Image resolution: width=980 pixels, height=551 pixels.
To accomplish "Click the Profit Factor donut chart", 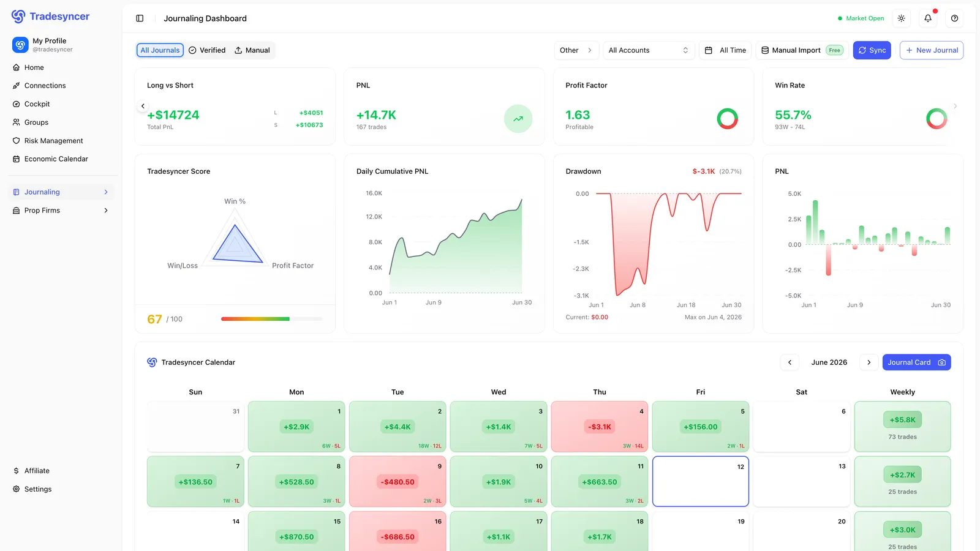I will pos(728,119).
